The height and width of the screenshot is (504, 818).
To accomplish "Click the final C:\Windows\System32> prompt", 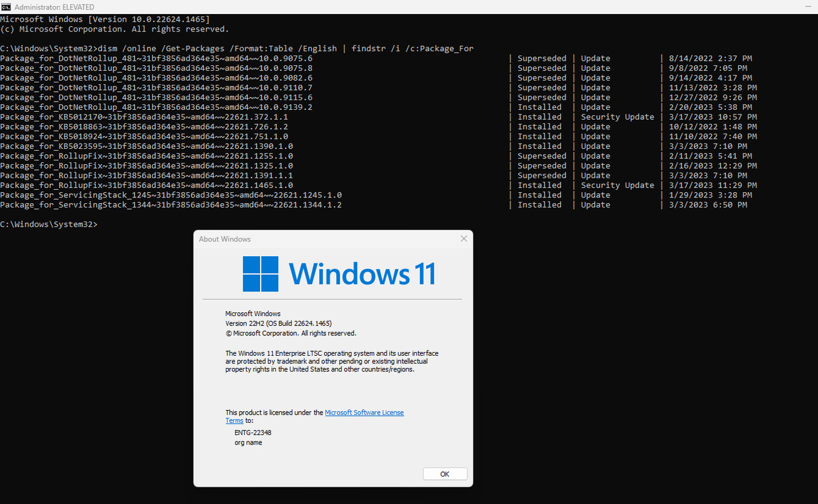I will point(49,224).
